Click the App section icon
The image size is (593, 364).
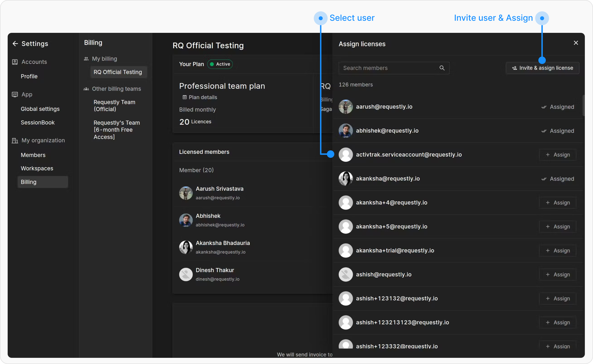click(x=15, y=95)
